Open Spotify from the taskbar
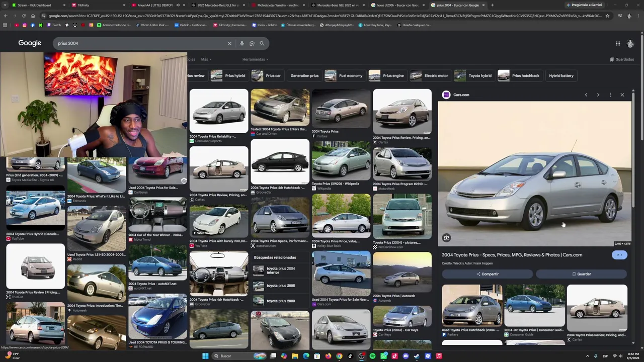 point(372,356)
